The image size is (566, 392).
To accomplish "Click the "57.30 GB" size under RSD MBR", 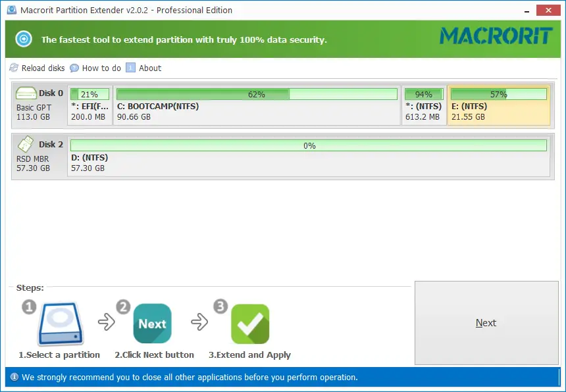I will click(33, 168).
